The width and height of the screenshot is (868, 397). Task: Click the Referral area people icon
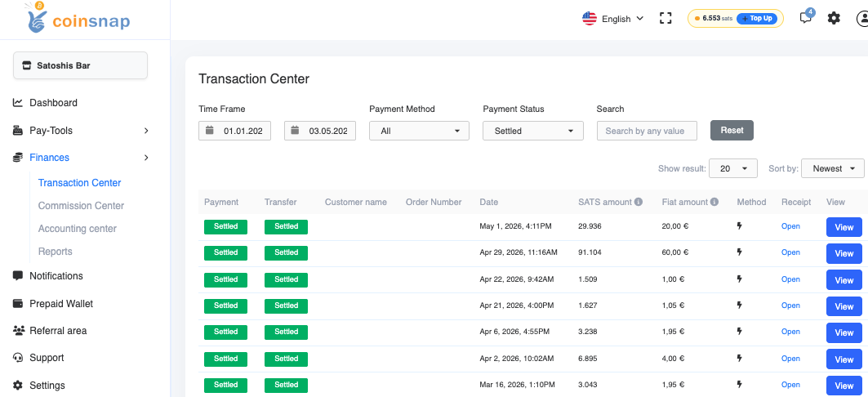coord(18,331)
